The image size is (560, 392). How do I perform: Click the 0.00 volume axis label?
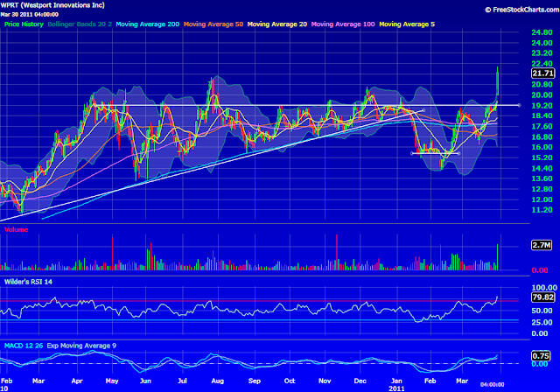click(540, 270)
